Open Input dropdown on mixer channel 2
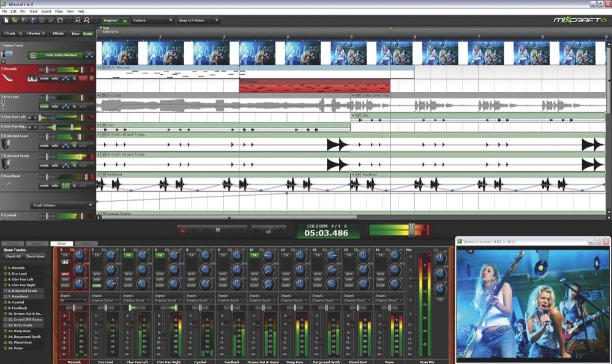The width and height of the screenshot is (612, 364). pos(74,300)
